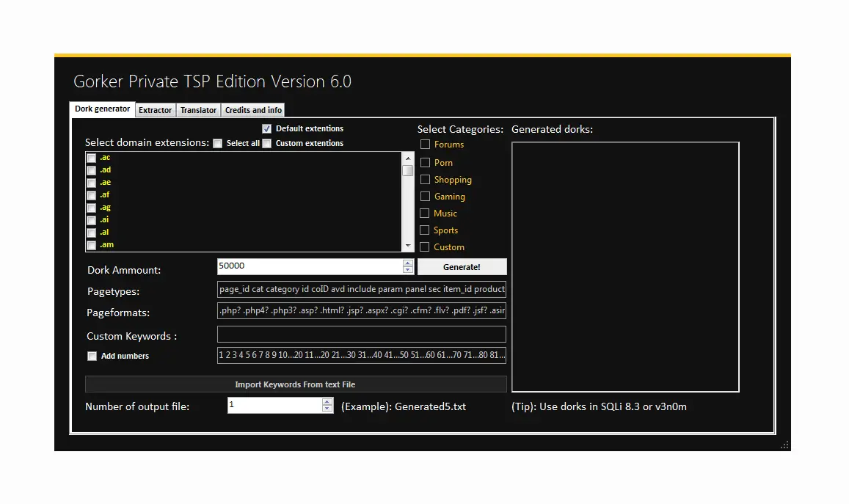Enable Custom extentions
This screenshot has width=849, height=504.
point(266,143)
